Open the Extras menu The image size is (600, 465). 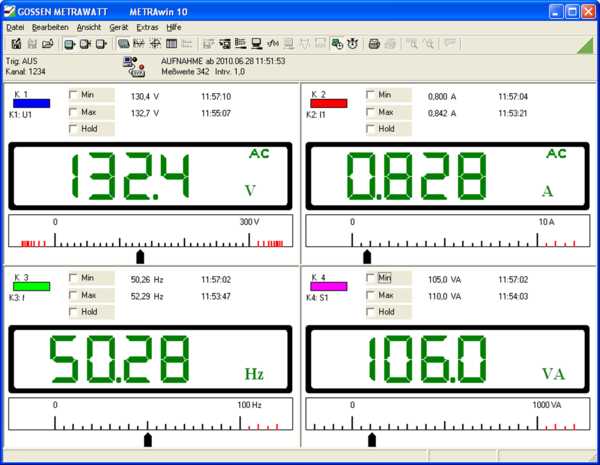pyautogui.click(x=147, y=27)
